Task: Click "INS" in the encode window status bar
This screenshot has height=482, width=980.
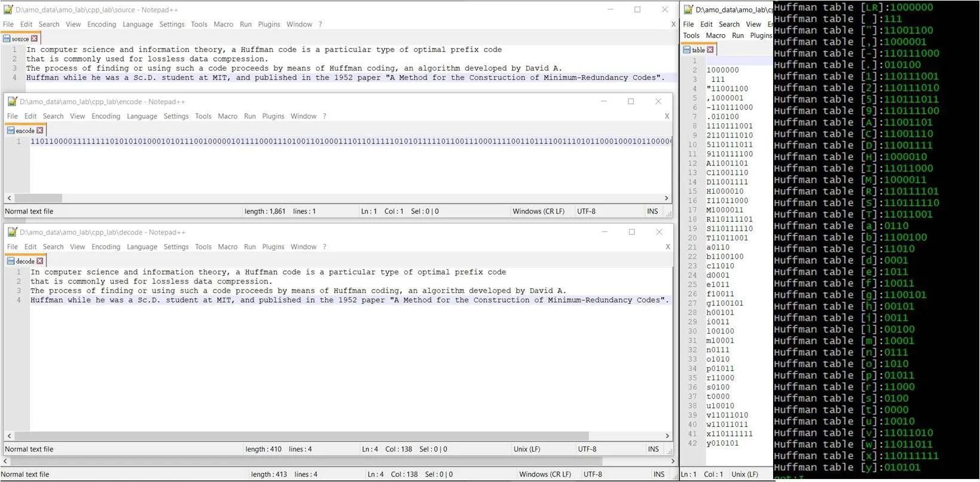Action: [x=652, y=212]
